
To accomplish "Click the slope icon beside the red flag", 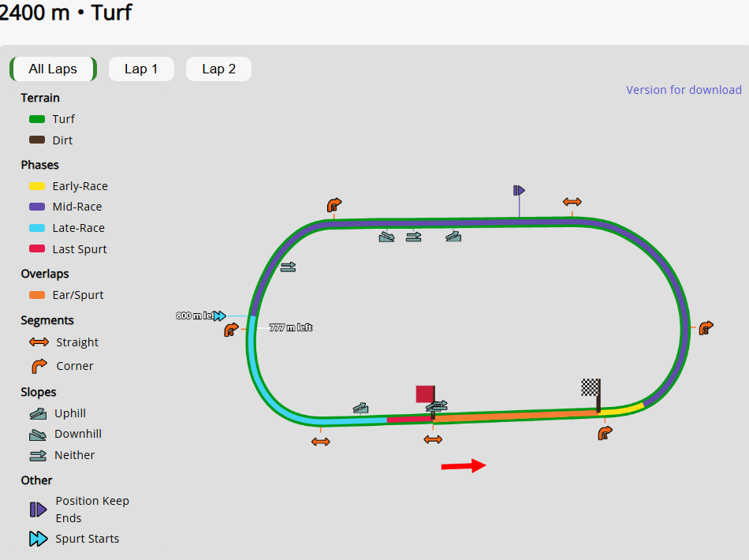I will 437,406.
